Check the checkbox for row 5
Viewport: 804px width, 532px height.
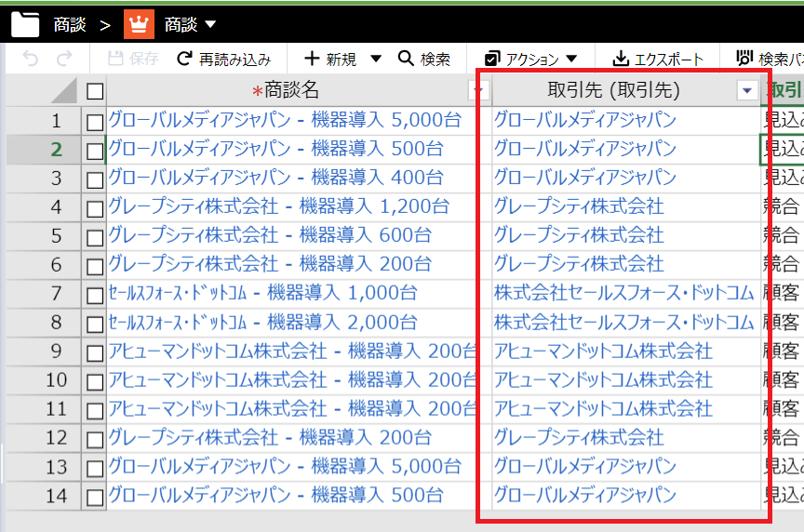[x=95, y=238]
